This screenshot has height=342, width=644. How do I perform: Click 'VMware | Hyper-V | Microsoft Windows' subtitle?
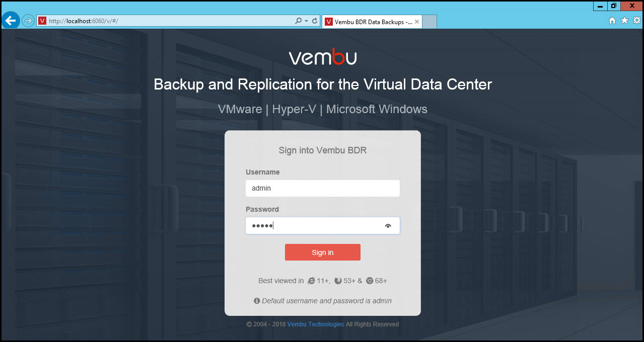click(x=323, y=109)
